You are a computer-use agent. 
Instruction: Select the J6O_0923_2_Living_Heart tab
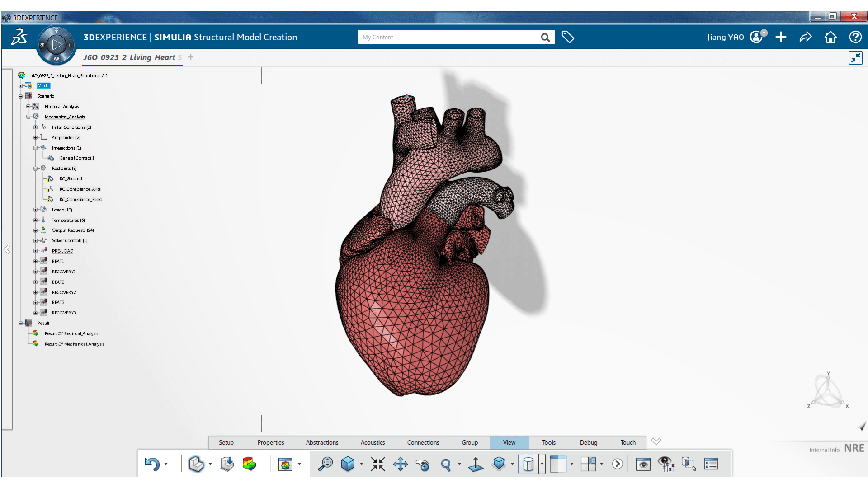(x=132, y=57)
